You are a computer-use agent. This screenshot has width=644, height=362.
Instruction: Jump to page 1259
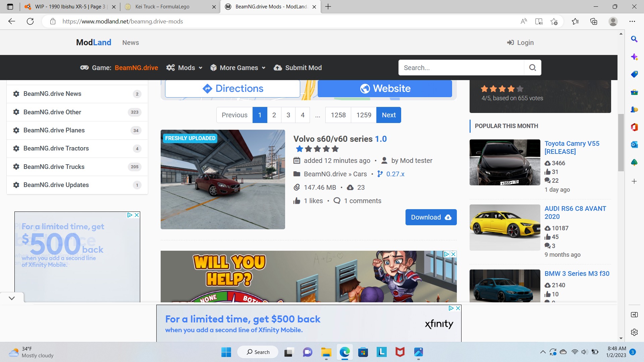(364, 115)
